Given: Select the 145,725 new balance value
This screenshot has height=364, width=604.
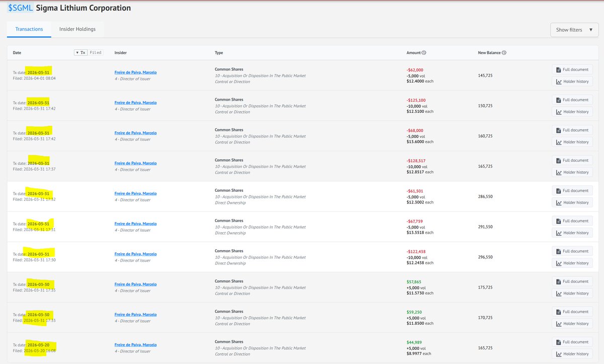Looking at the screenshot, I should (x=485, y=76).
